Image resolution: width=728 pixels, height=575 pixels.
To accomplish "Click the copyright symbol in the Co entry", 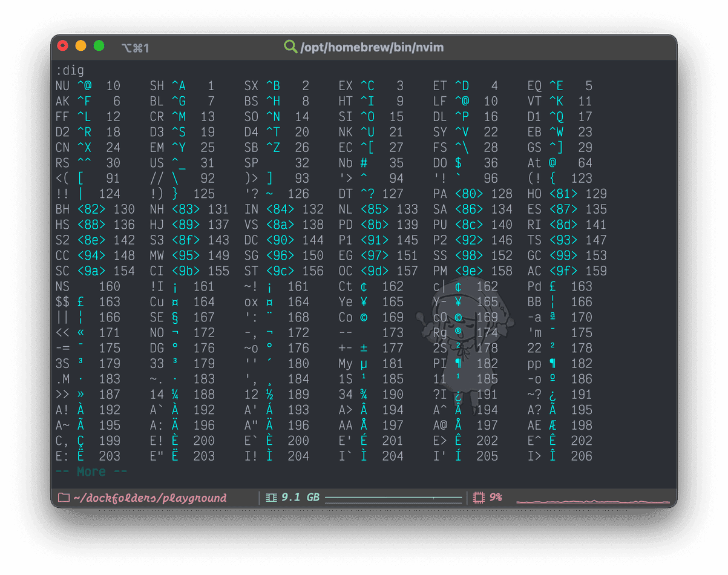I will (x=364, y=317).
